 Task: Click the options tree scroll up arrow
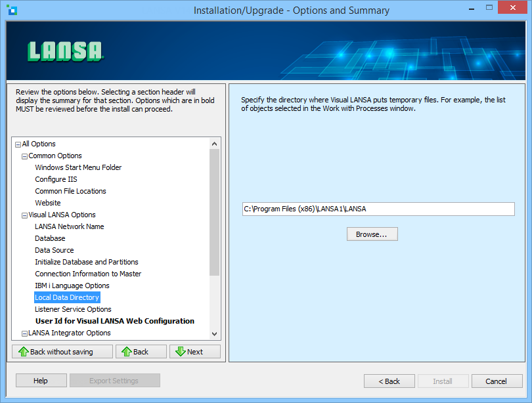click(x=214, y=144)
